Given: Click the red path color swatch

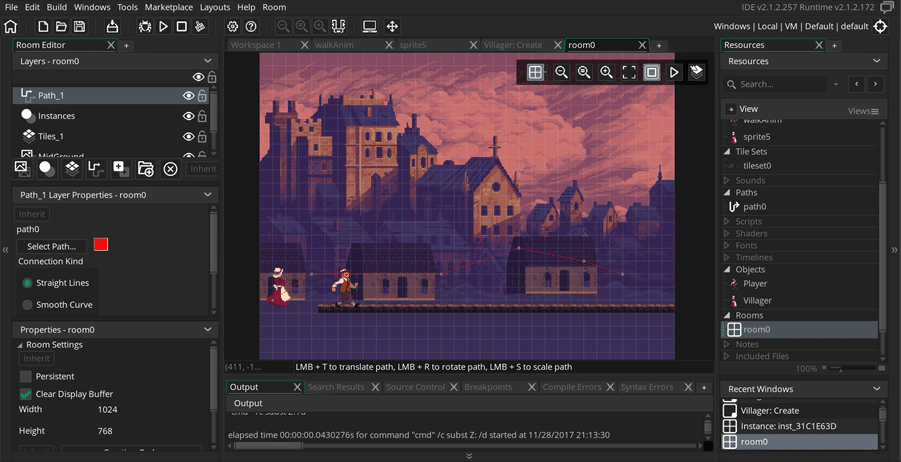Looking at the screenshot, I should [101, 245].
